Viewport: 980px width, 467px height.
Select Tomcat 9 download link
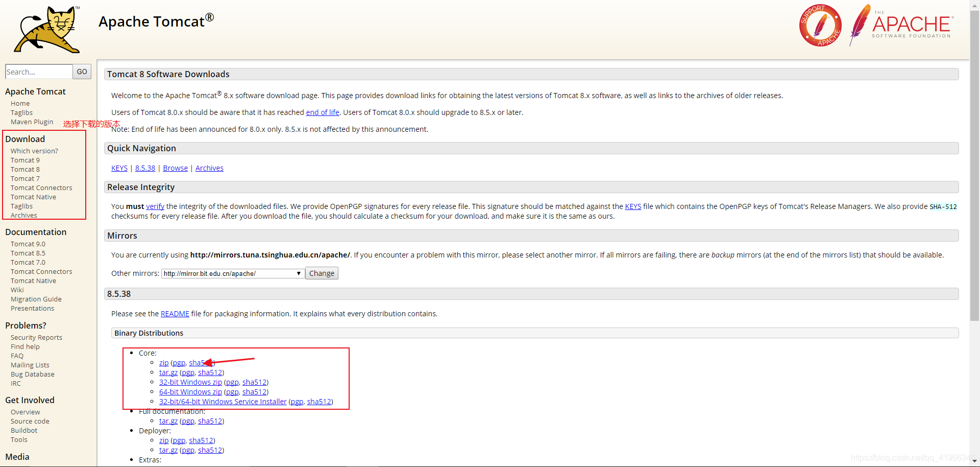(25, 160)
